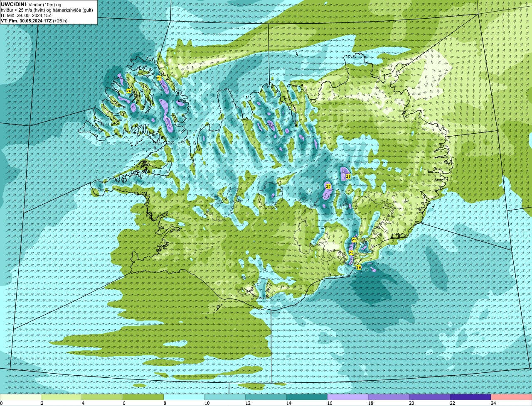Select the 22–24 m/s dark indigo legend swatch
The width and height of the screenshot is (532, 406).
point(470,397)
